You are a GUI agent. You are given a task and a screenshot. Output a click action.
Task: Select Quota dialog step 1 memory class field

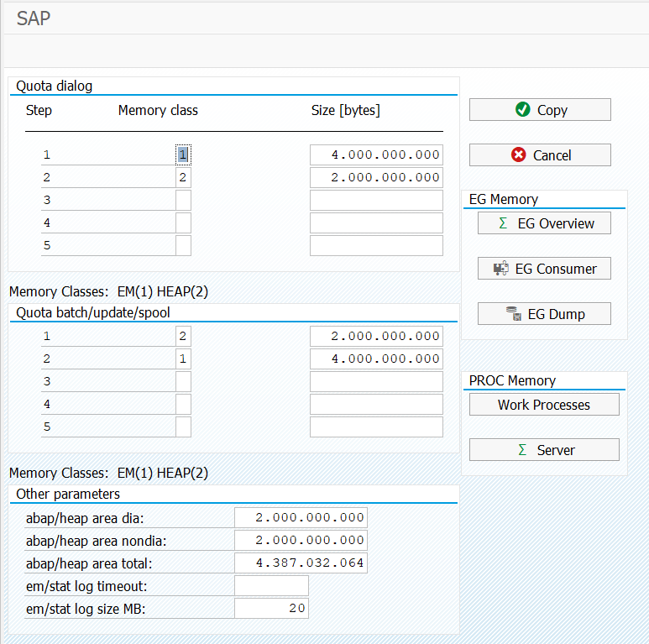tap(183, 154)
